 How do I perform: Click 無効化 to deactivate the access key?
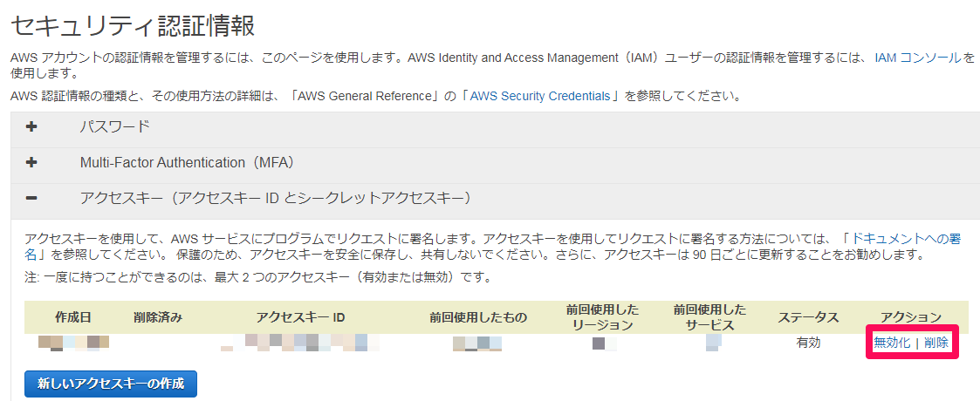(891, 343)
